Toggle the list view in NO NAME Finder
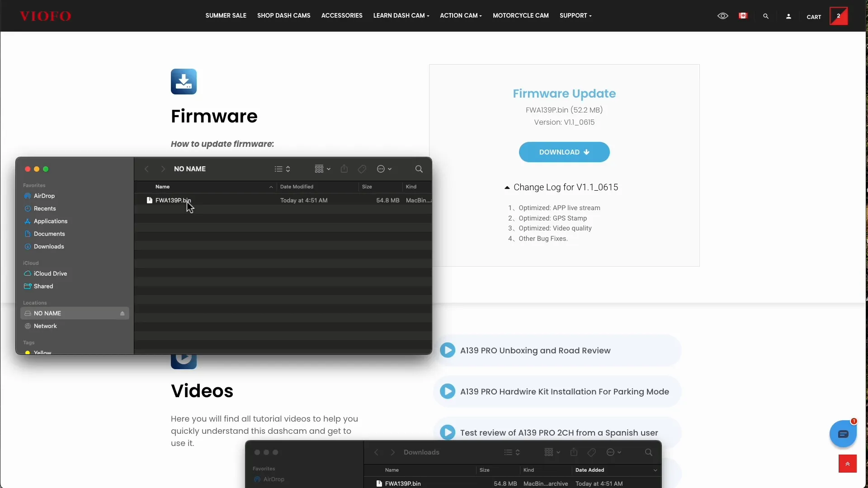Viewport: 868px width, 488px height. coord(281,169)
